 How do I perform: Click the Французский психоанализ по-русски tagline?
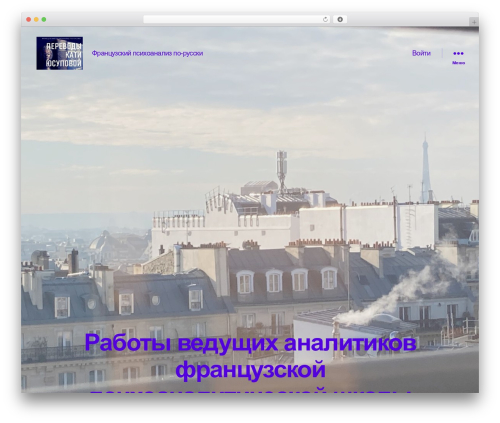coord(147,53)
